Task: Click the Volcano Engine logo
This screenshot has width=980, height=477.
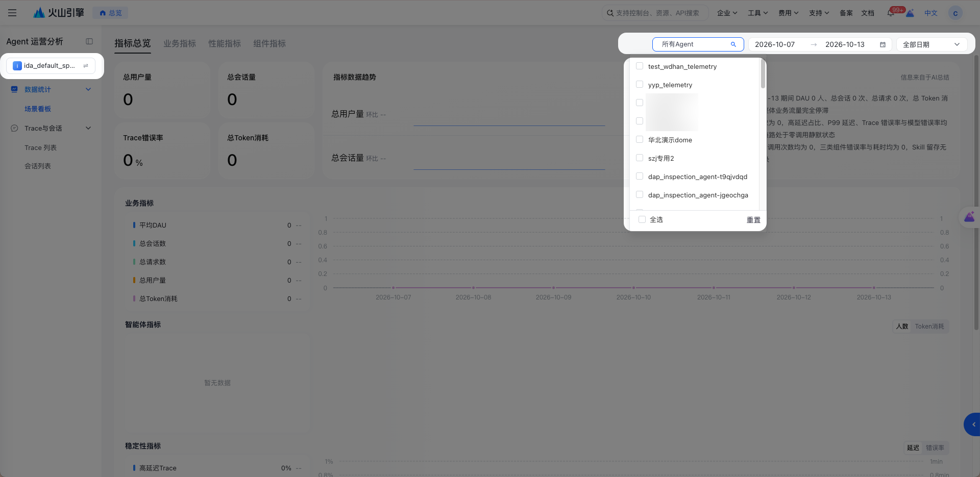Action: point(58,13)
